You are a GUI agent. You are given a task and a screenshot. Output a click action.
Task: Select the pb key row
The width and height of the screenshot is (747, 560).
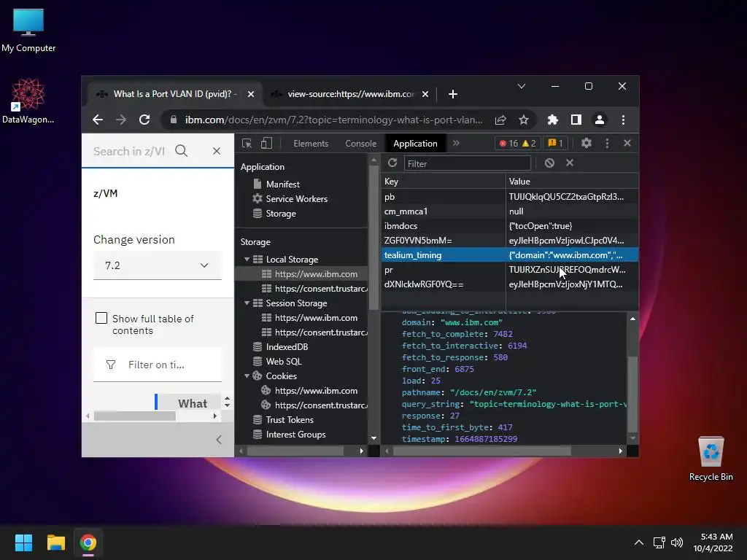[510, 197]
